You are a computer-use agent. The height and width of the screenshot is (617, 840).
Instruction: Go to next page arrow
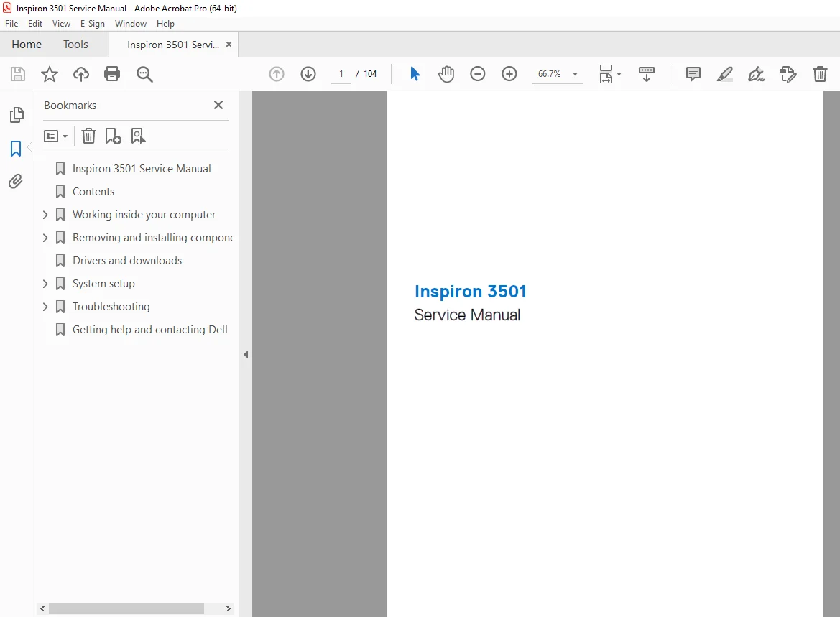pyautogui.click(x=308, y=74)
